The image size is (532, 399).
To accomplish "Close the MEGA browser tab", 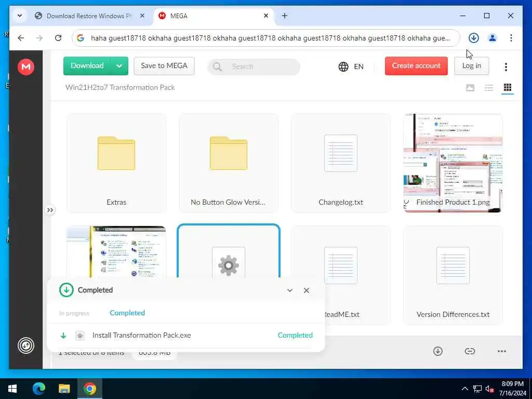I will point(266,16).
